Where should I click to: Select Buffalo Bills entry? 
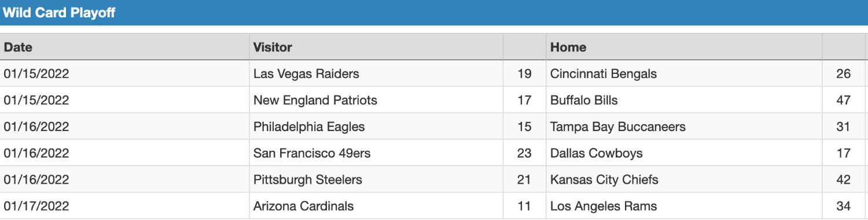[584, 100]
